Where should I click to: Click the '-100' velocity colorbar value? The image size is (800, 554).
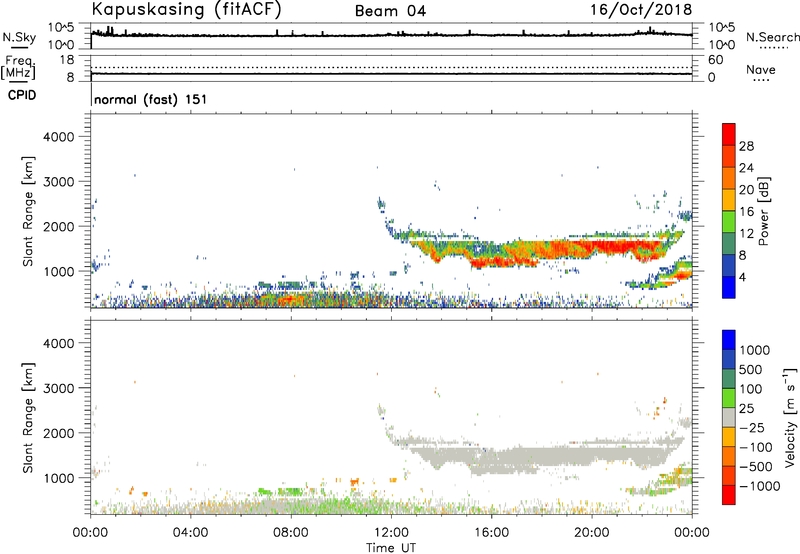pos(755,447)
